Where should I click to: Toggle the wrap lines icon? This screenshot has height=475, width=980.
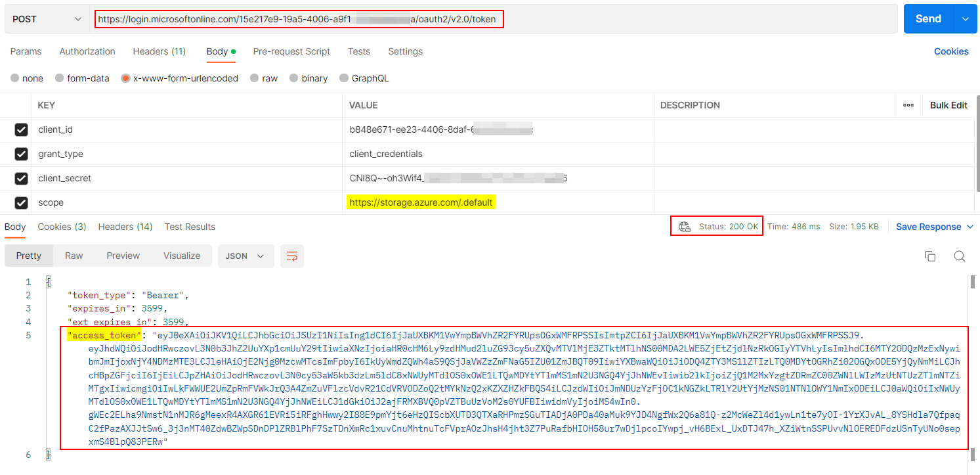pyautogui.click(x=292, y=256)
